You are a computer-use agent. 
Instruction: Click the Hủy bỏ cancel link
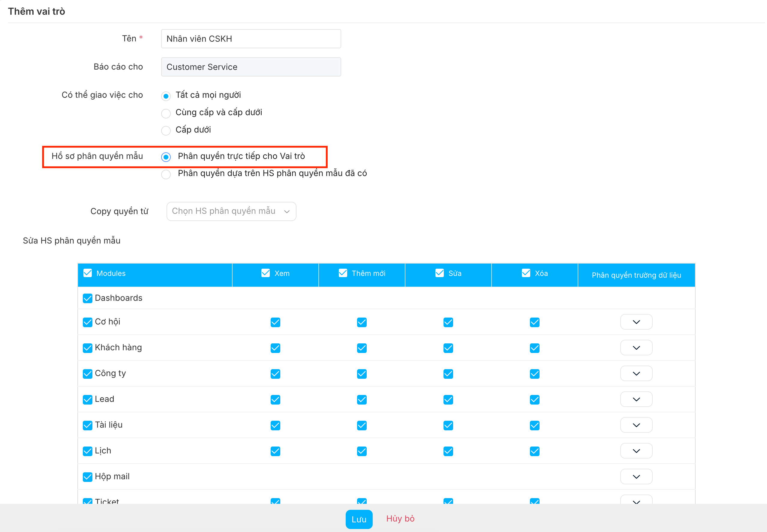point(400,519)
